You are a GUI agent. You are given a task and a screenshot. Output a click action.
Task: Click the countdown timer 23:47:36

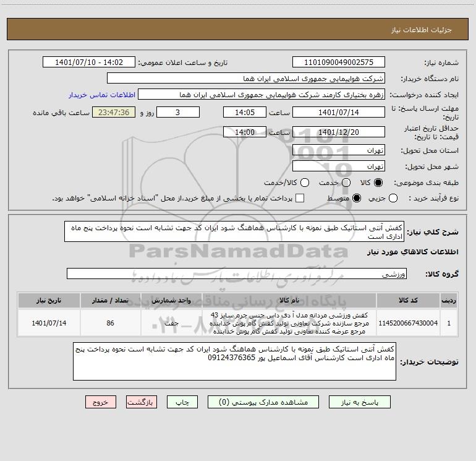tap(114, 112)
